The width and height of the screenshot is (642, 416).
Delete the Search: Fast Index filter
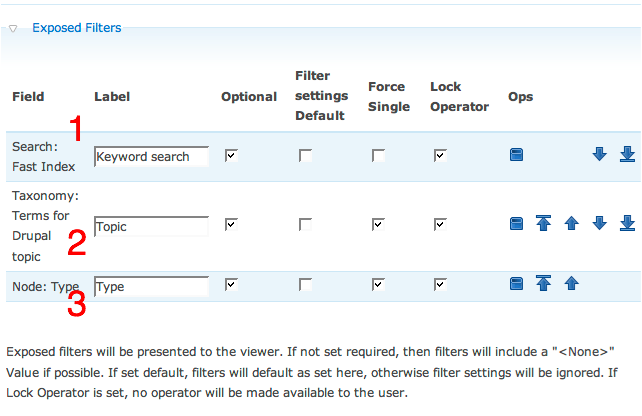coord(516,154)
